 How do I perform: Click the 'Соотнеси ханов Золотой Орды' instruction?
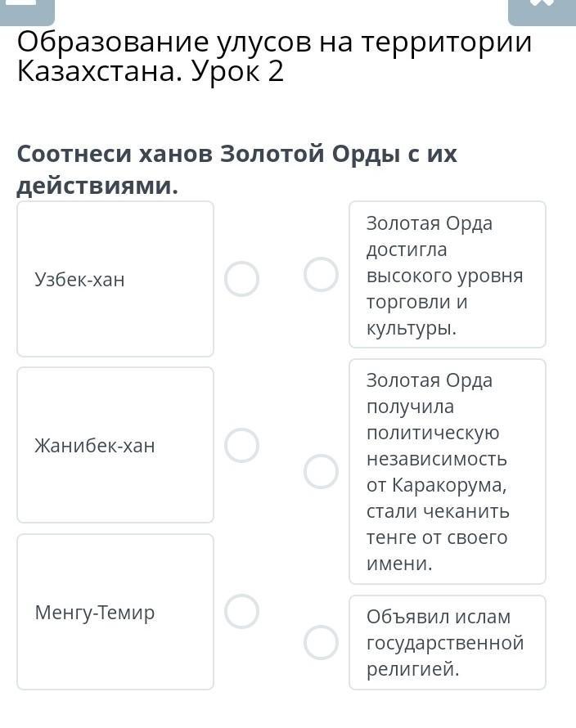tap(237, 154)
